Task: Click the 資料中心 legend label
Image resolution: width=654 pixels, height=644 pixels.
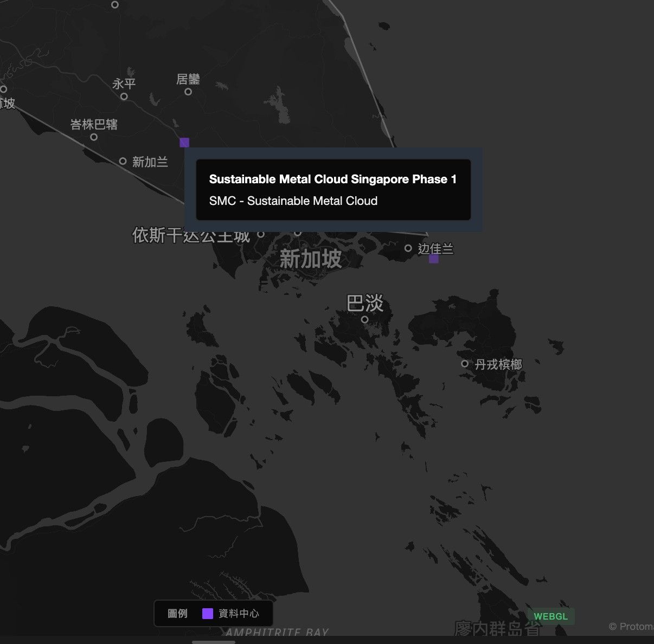Action: [239, 614]
